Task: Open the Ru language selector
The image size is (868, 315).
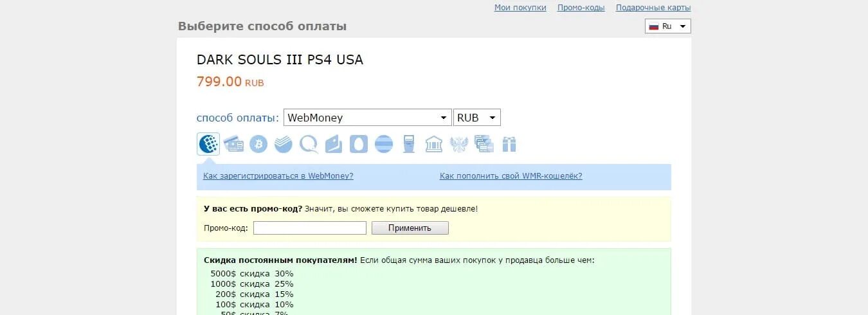Action: (667, 26)
